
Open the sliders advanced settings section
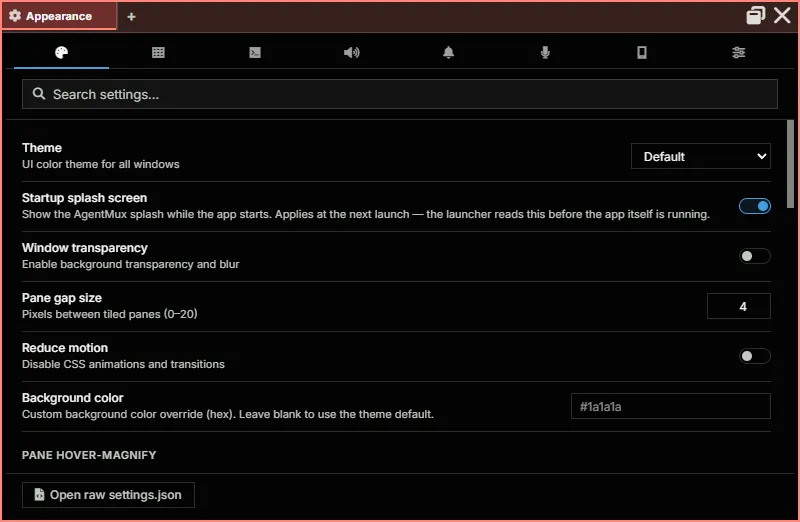[738, 53]
